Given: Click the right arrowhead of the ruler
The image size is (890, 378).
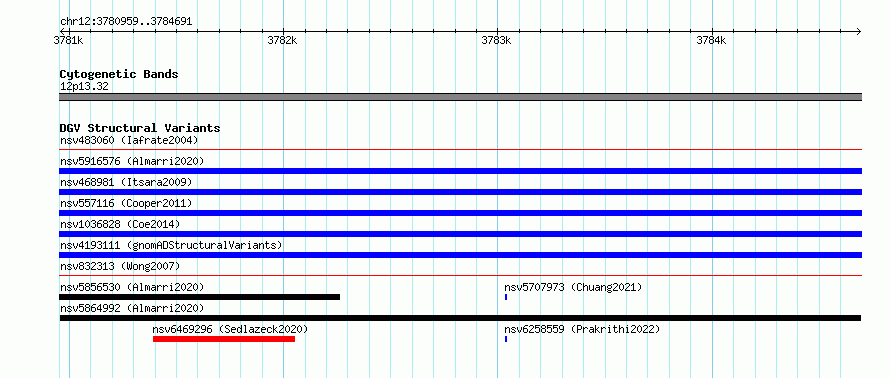Looking at the screenshot, I should (x=858, y=31).
